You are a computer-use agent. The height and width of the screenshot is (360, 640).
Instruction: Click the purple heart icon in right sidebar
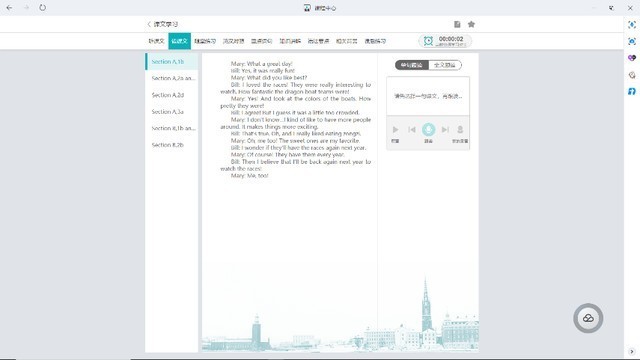tap(632, 58)
